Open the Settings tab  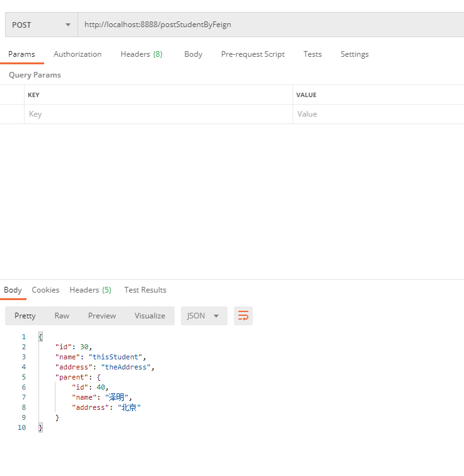tap(354, 54)
